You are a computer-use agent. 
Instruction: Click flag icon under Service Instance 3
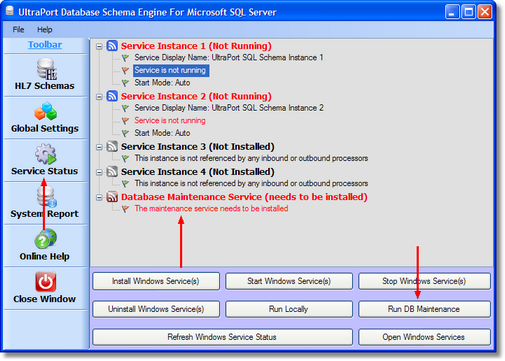(125, 158)
